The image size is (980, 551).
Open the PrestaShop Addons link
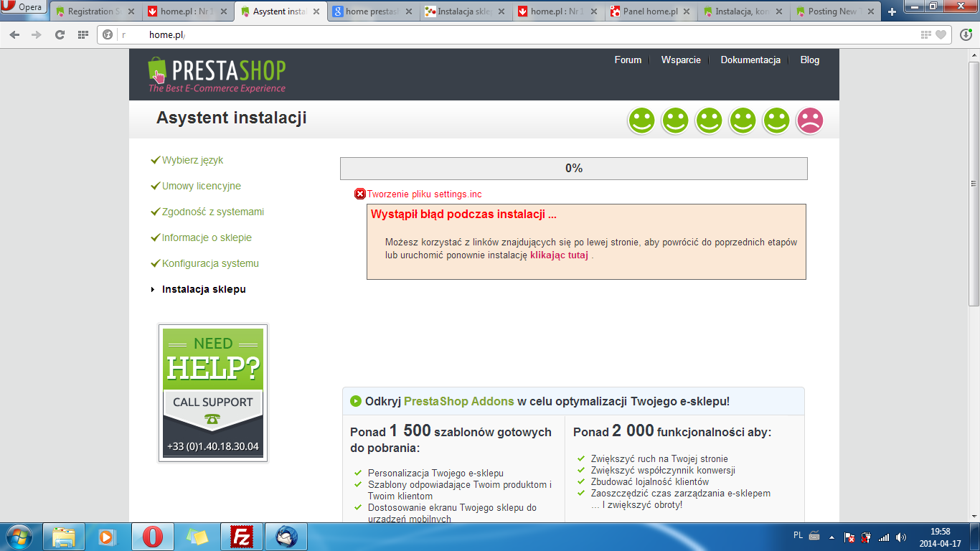pyautogui.click(x=459, y=401)
